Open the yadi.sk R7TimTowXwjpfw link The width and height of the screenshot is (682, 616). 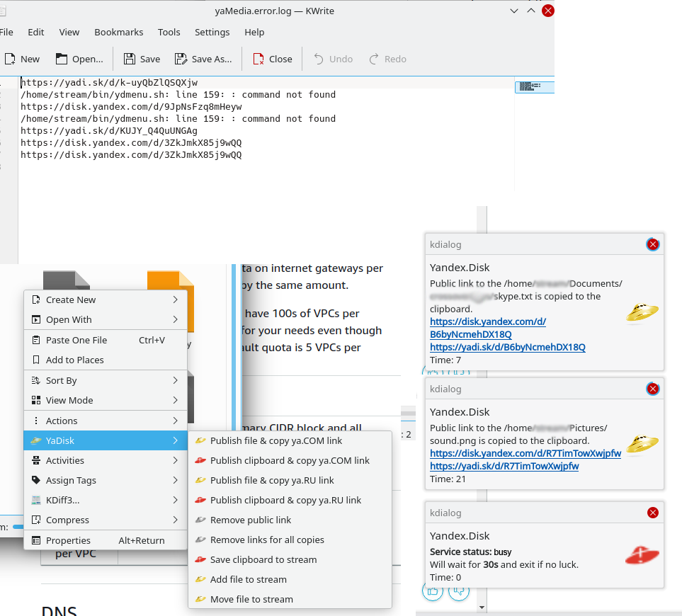click(x=504, y=466)
